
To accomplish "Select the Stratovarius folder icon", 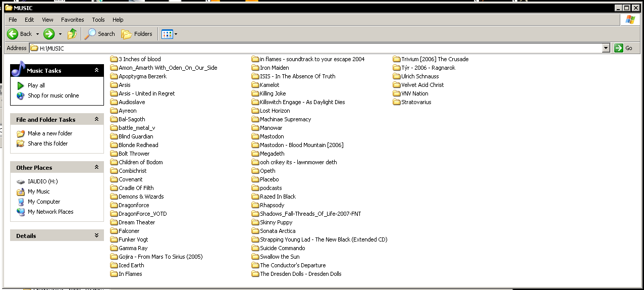I will [397, 102].
